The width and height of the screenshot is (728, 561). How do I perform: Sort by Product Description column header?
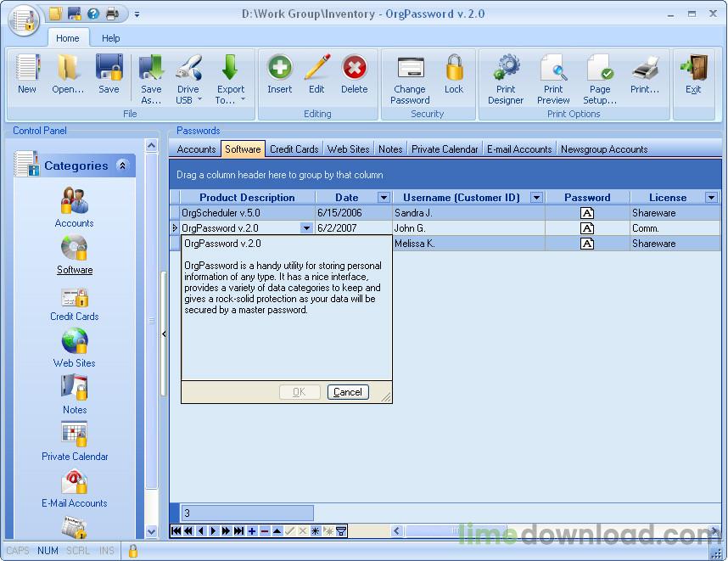pos(247,198)
